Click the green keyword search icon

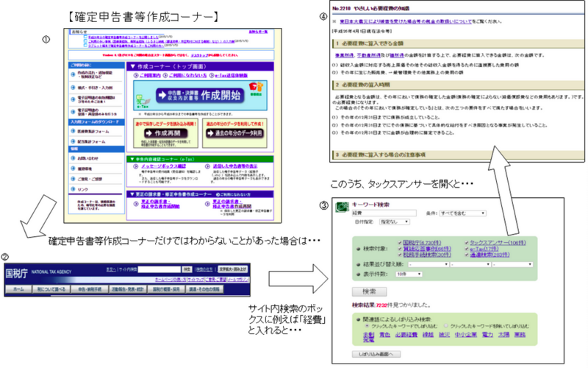tap(342, 207)
